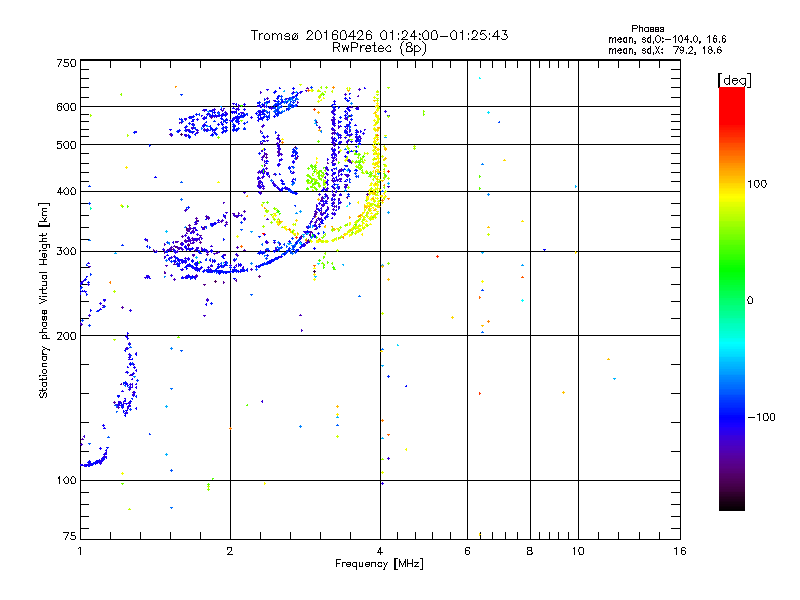Click the y-axis tick label '100'
The height and width of the screenshot is (600, 800).
click(x=66, y=481)
